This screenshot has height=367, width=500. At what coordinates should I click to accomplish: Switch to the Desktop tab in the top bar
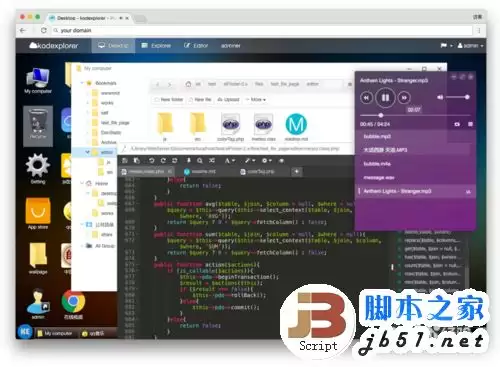113,46
